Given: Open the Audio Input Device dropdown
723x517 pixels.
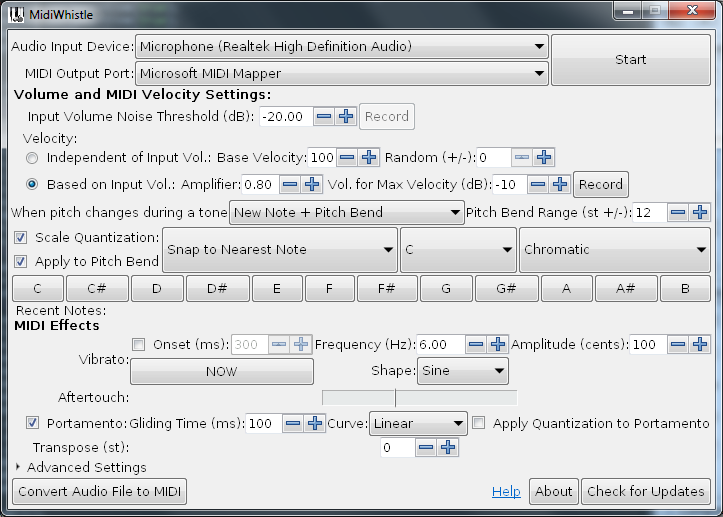Looking at the screenshot, I should coord(341,46).
